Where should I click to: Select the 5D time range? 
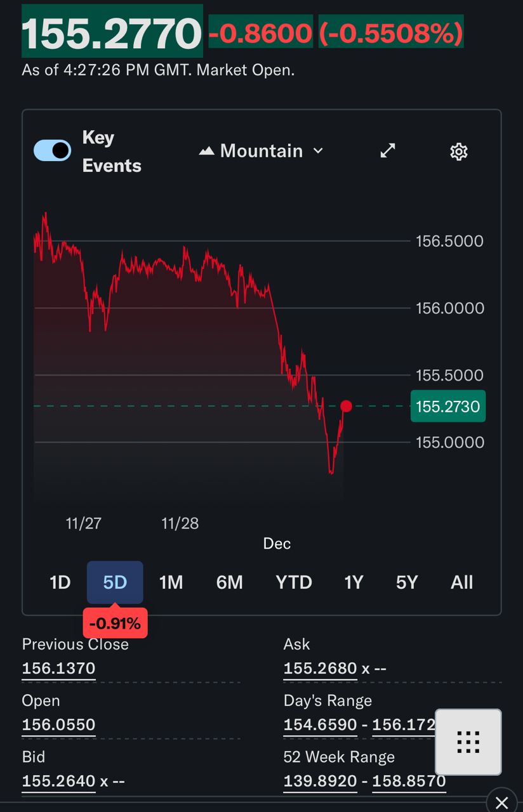[x=115, y=582]
